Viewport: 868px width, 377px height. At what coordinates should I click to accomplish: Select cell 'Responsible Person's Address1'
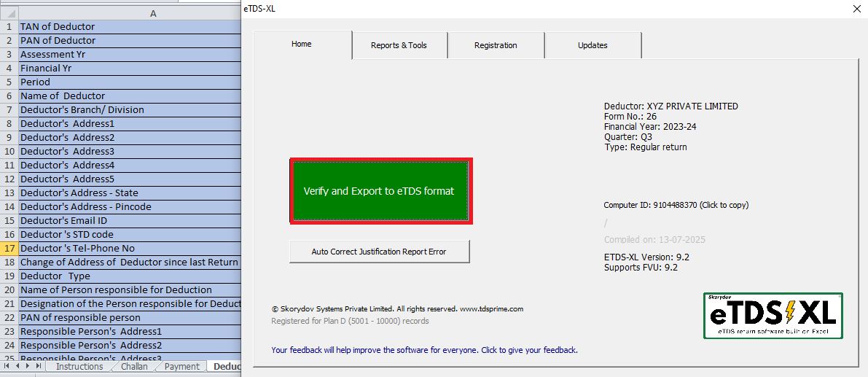130,332
